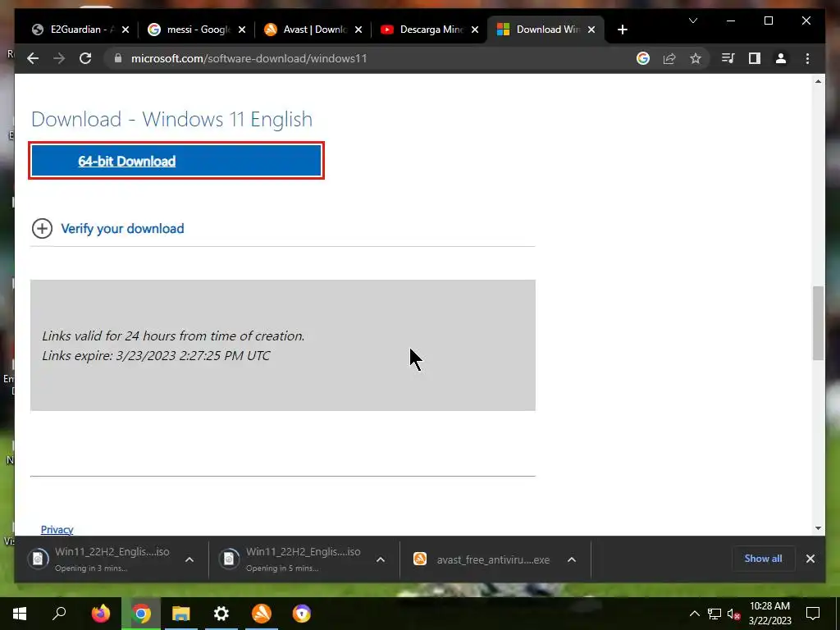Open the notification center icon

point(813,614)
